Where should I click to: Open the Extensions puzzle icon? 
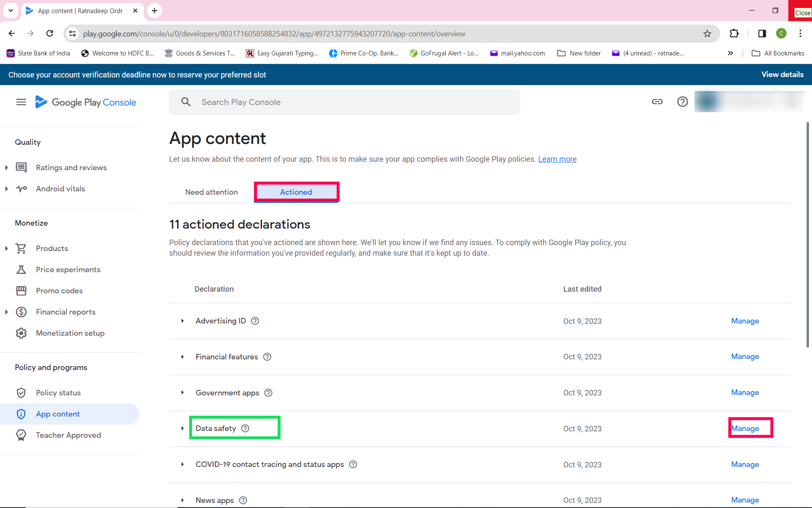[734, 34]
